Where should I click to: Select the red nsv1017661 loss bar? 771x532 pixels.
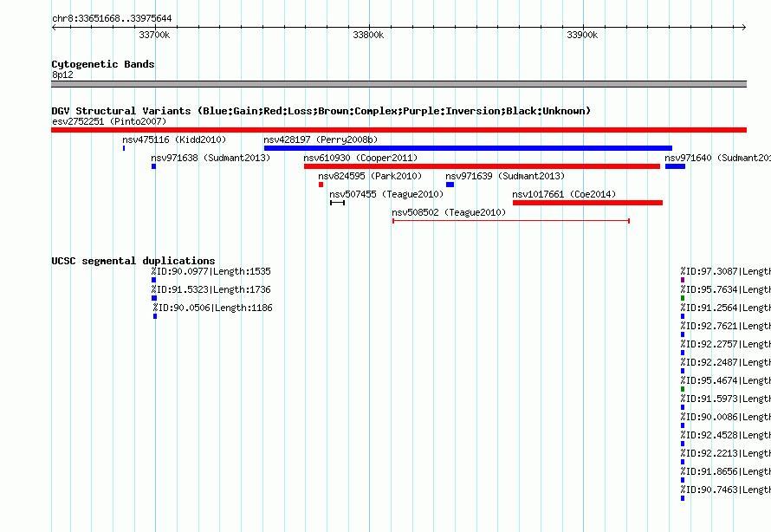tap(587, 203)
